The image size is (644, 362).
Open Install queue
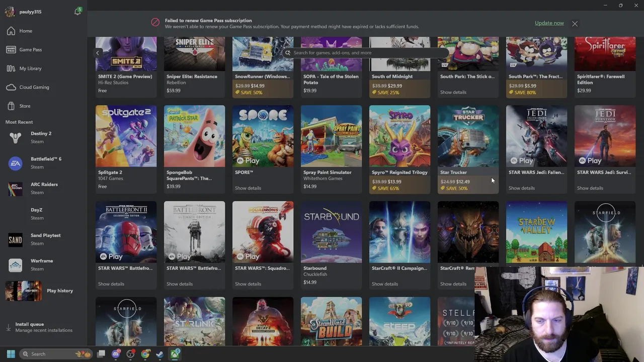(44, 327)
